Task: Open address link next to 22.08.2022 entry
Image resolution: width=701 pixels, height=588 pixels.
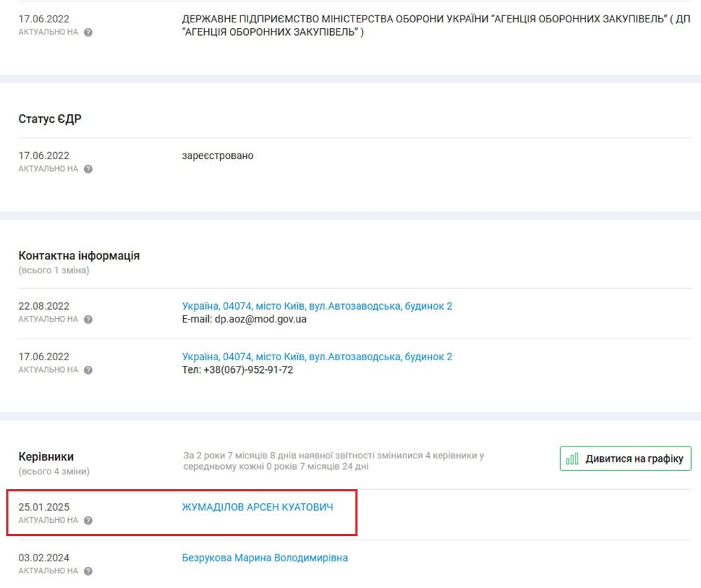Action: (317, 306)
